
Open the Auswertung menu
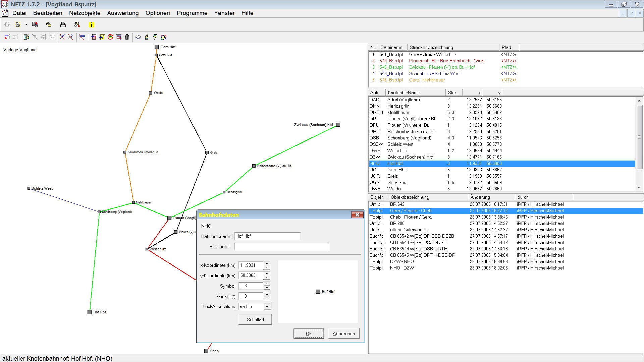(123, 13)
